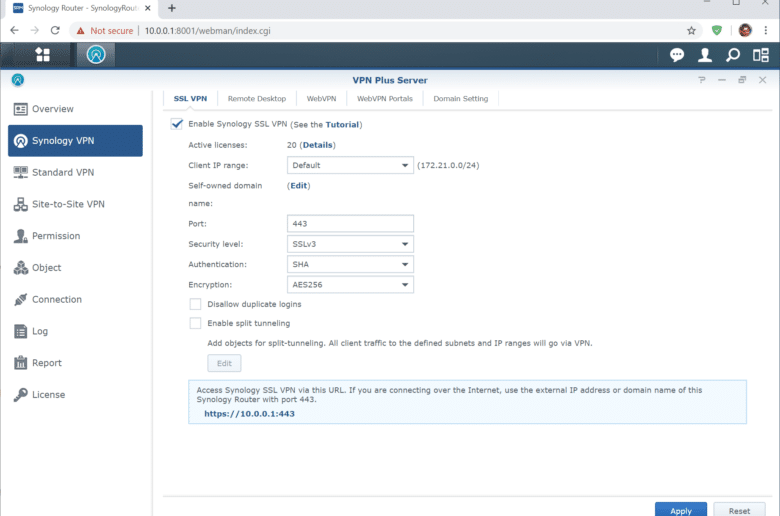
Task: Click the green shield browser extension icon
Action: 717,31
